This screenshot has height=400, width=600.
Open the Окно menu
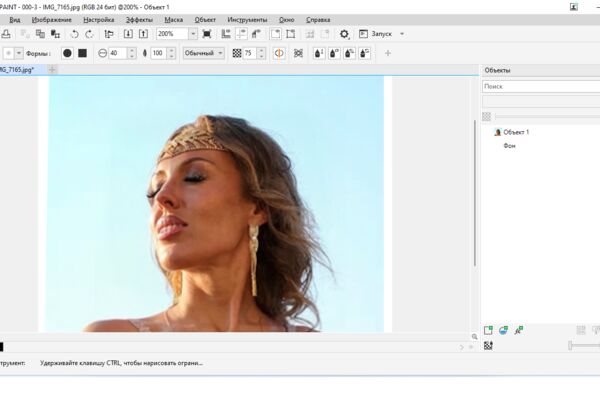[x=287, y=20]
